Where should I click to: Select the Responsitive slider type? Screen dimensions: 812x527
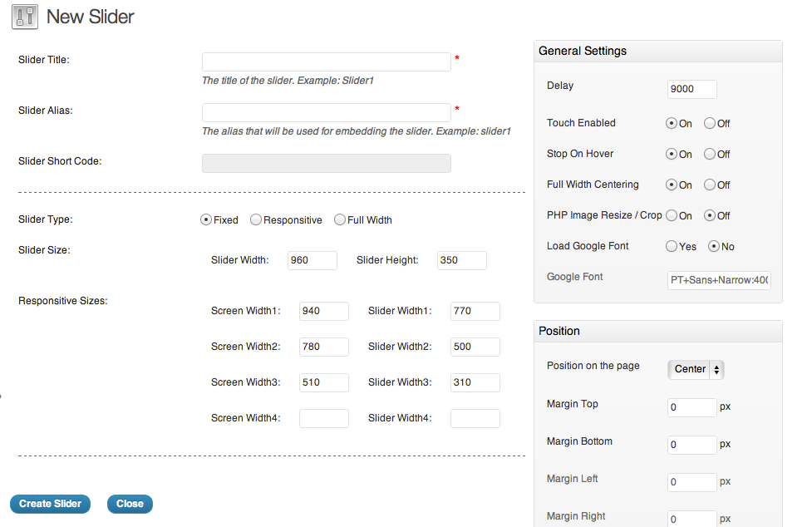256,219
